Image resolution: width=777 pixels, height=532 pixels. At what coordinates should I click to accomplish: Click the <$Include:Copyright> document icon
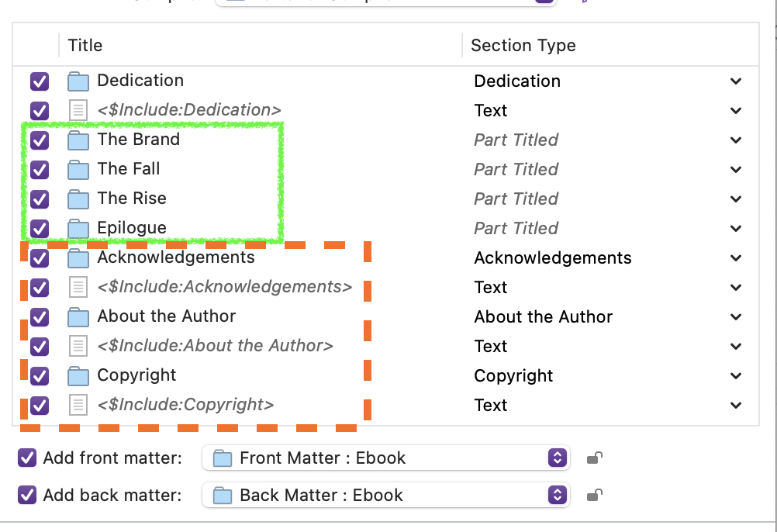[78, 405]
